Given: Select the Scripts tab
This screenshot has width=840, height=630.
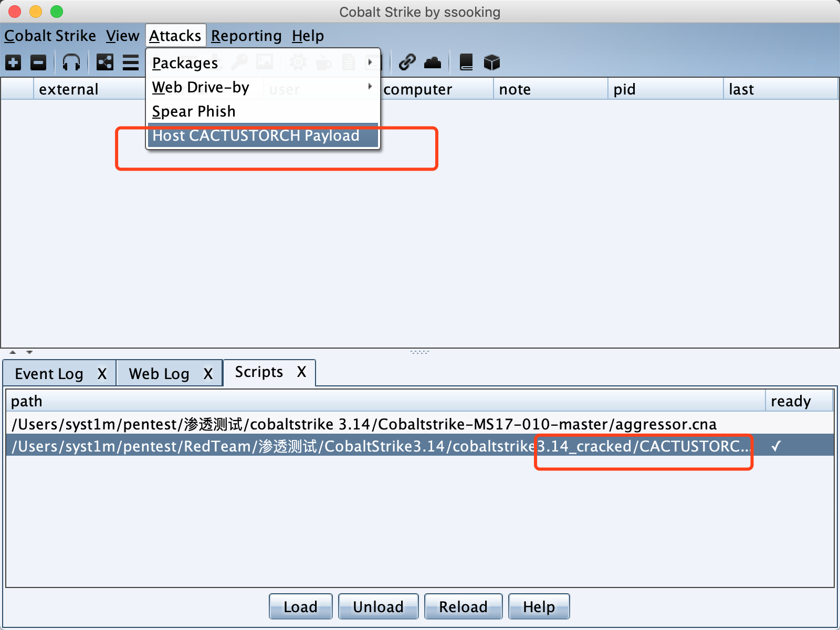Looking at the screenshot, I should (x=259, y=372).
